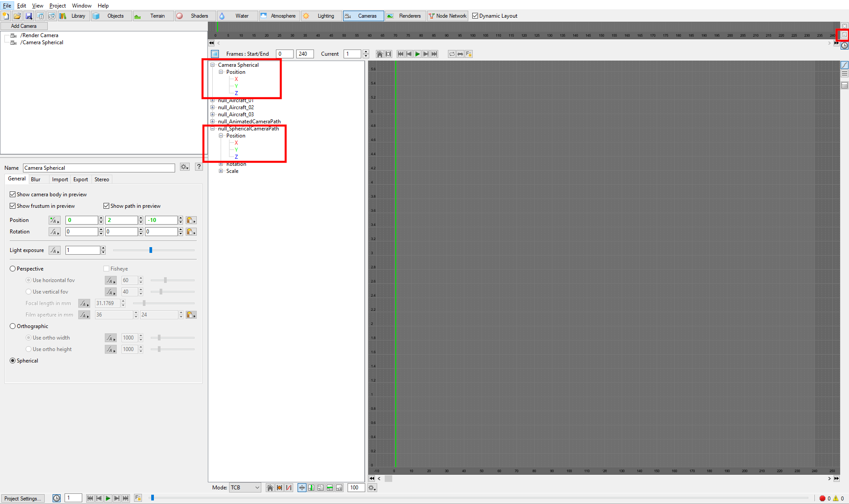Click the clock icon at right panel edge
This screenshot has width=849, height=504.
[845, 46]
